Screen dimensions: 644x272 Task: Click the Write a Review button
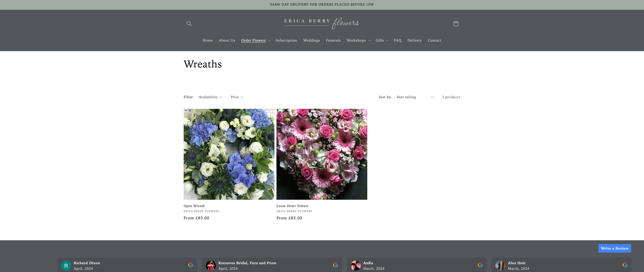tap(614, 248)
